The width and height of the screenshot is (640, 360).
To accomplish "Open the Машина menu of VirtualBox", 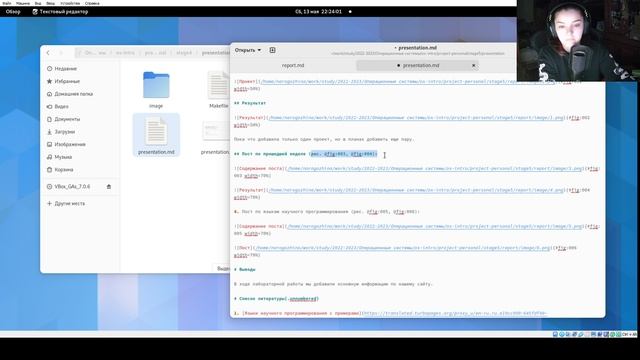I will (x=23, y=3).
